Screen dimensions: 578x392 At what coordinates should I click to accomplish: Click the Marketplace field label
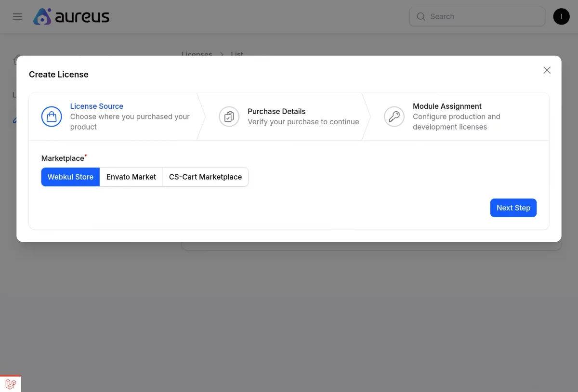coord(63,158)
